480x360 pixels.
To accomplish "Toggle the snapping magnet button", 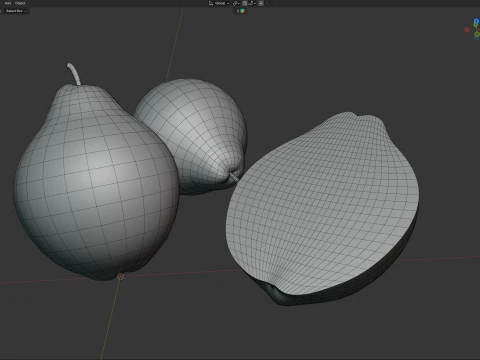I will (x=245, y=3).
